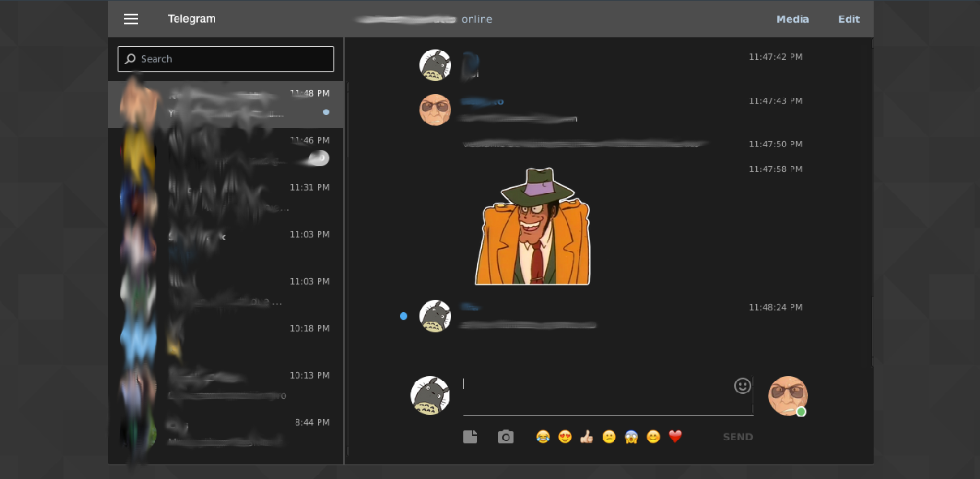Send the screaming-face quick emoji
The height and width of the screenshot is (479, 980).
[630, 436]
